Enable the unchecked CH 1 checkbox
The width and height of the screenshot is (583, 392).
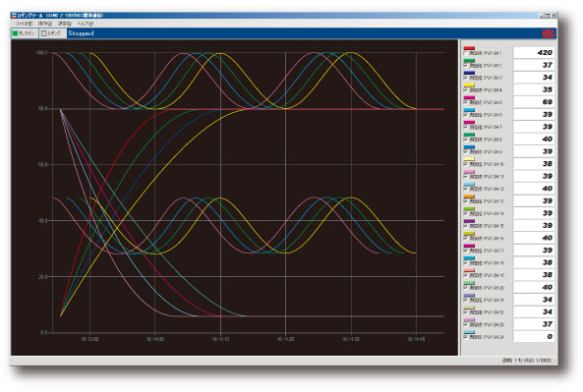(x=466, y=53)
